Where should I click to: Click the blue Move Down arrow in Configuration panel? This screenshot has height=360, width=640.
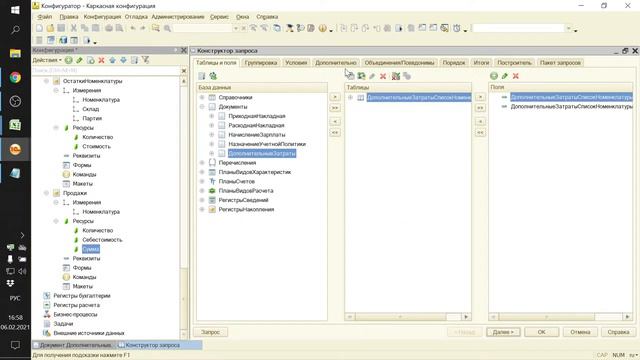tap(123, 60)
